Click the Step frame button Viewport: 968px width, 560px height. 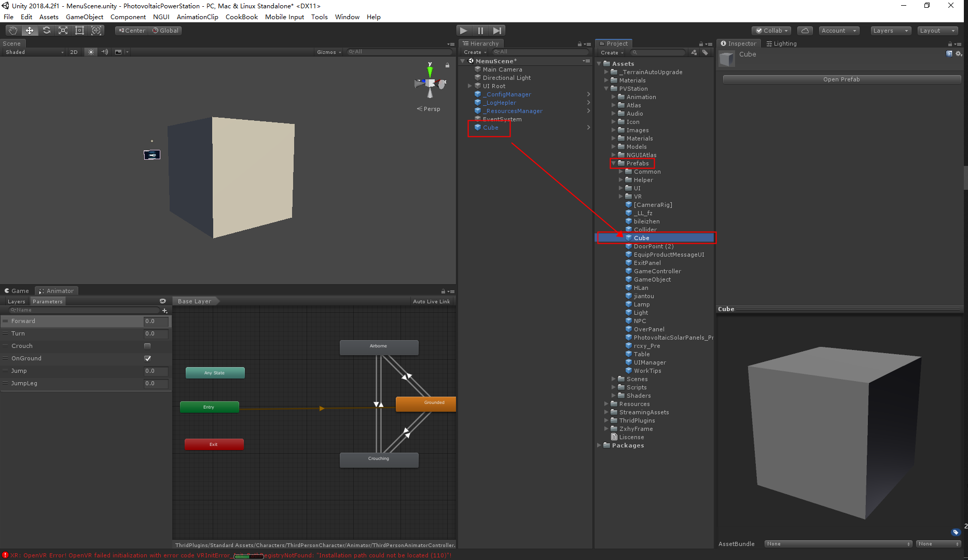click(x=497, y=30)
